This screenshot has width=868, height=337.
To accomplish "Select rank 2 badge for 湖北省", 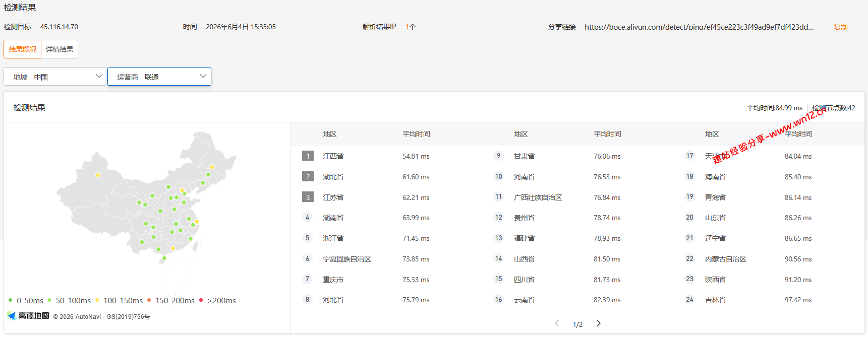I will [x=308, y=177].
